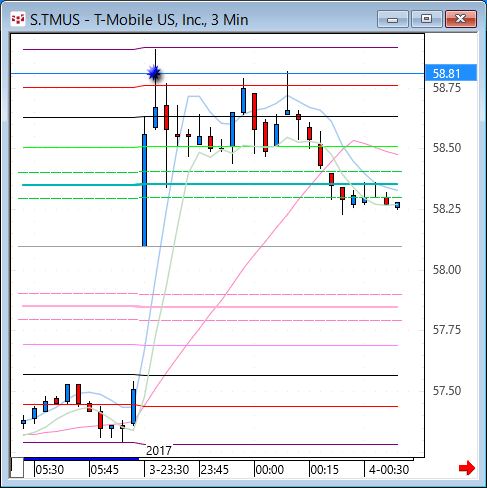Viewport: 487px width, 488px height.
Task: Click the 57.75 price axis label
Action: [447, 330]
